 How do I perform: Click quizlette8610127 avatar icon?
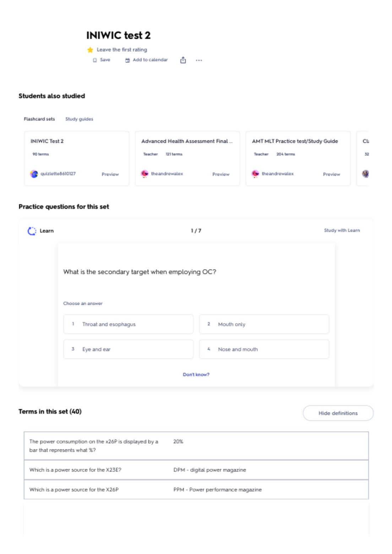tap(34, 174)
